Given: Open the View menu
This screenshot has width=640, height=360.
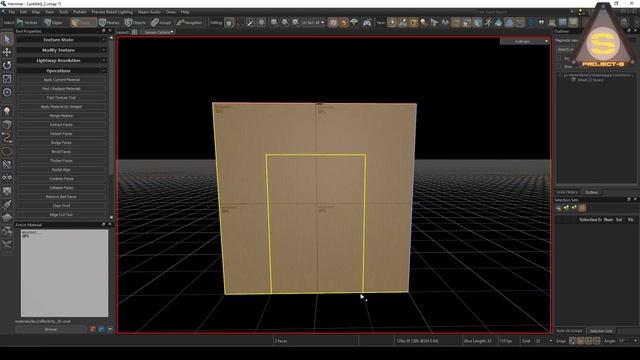Looking at the screenshot, I should (49, 12).
